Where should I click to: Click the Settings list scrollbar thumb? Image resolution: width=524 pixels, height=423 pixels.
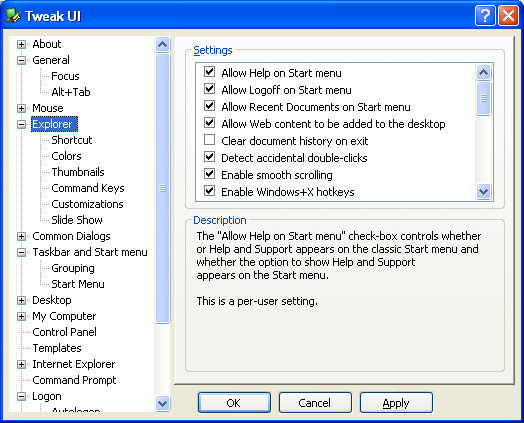tap(484, 98)
